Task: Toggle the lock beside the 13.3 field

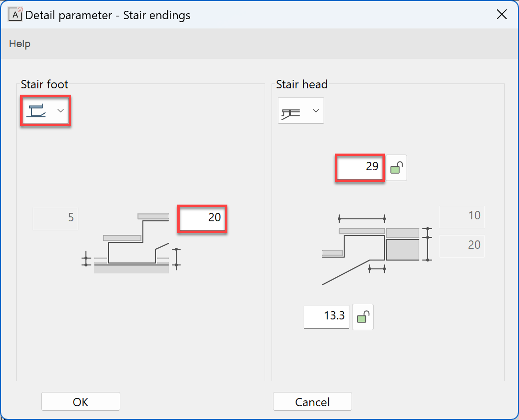Action: pyautogui.click(x=363, y=316)
